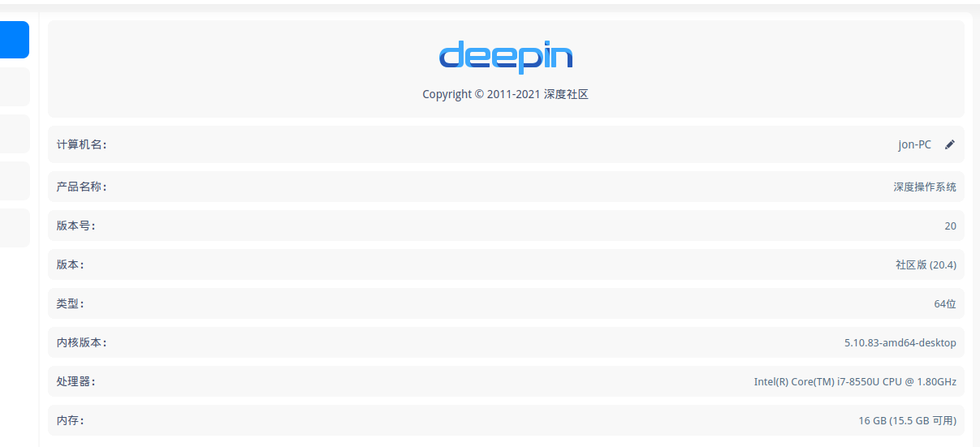Select memory value 16 GB (15.5 GB 可用)
Viewport: 980px width, 447px height.
(907, 420)
